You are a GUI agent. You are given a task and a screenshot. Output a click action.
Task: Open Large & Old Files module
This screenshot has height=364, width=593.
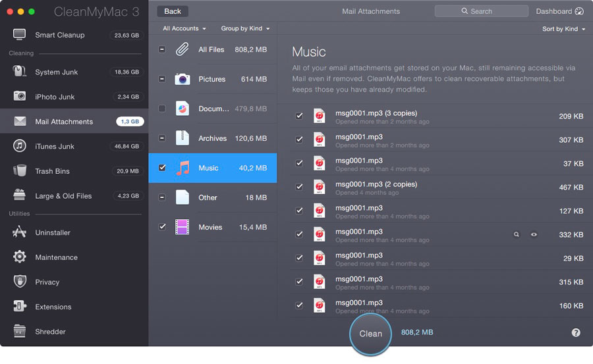coord(74,195)
